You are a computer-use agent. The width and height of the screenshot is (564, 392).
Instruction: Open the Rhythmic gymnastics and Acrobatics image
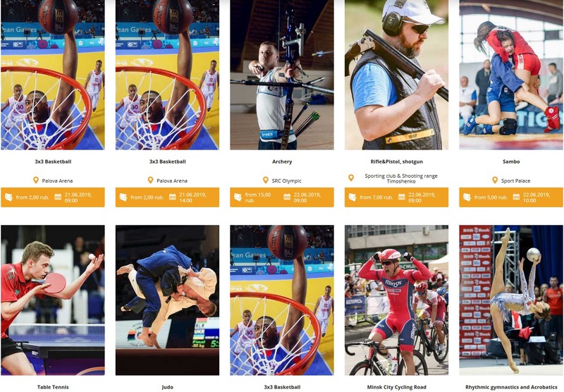511,300
